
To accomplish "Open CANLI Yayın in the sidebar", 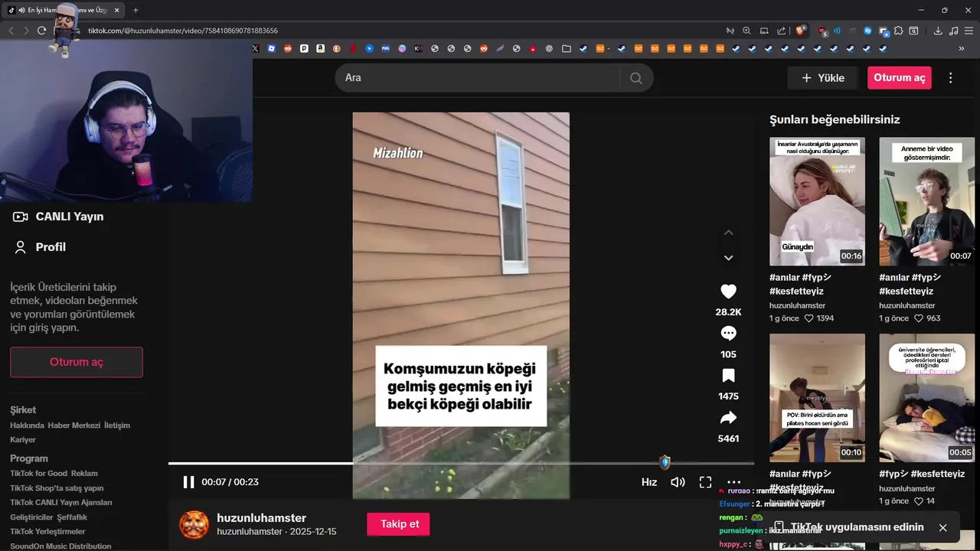I will (x=59, y=217).
